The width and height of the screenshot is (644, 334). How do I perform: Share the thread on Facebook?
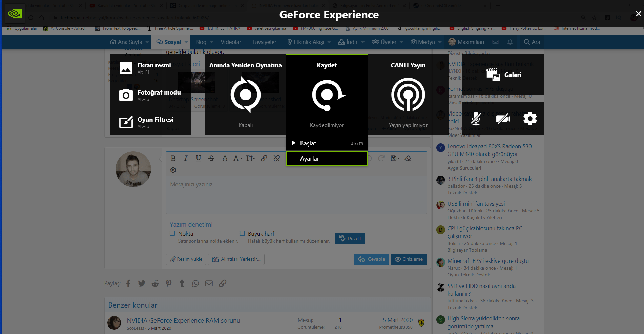pyautogui.click(x=128, y=284)
